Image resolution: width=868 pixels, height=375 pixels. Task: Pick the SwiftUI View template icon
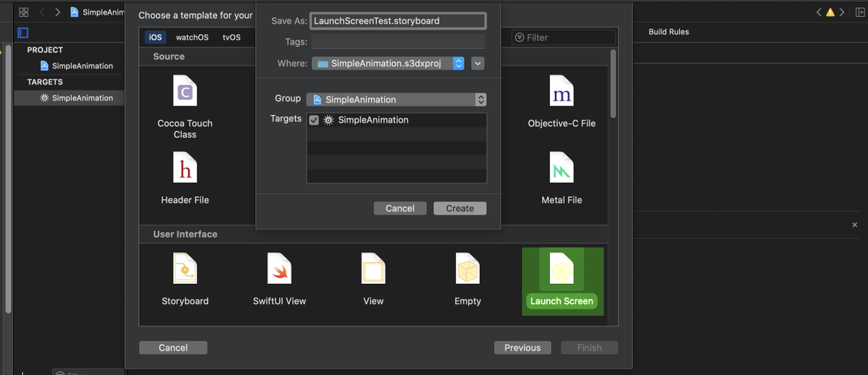point(279,269)
